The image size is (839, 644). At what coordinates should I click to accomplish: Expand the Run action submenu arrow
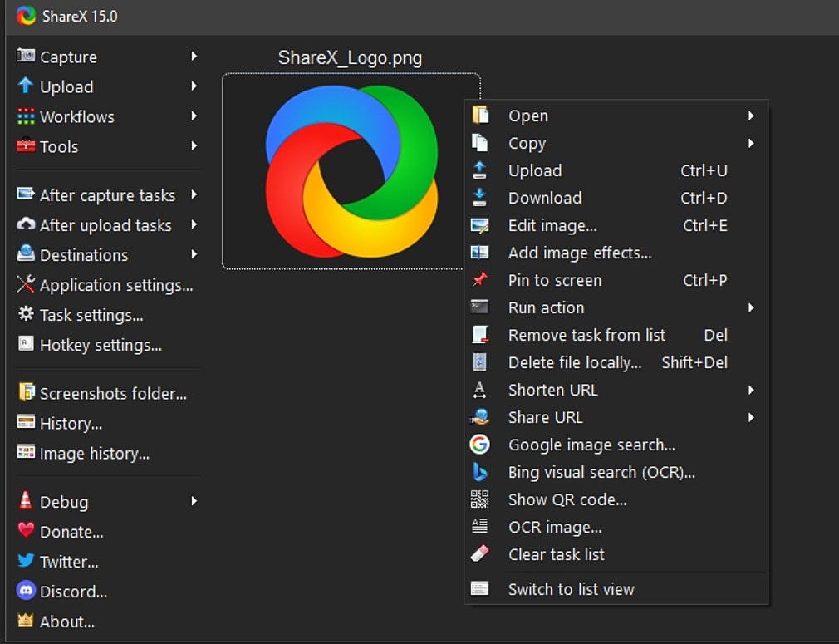tap(751, 307)
